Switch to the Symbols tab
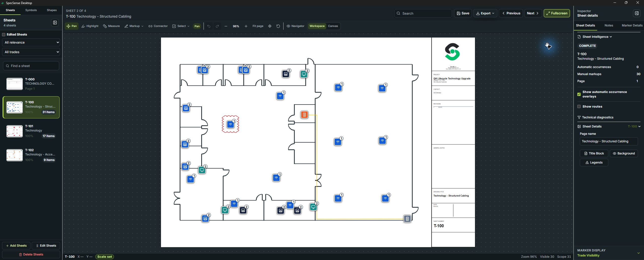The height and width of the screenshot is (260, 644). (x=31, y=10)
